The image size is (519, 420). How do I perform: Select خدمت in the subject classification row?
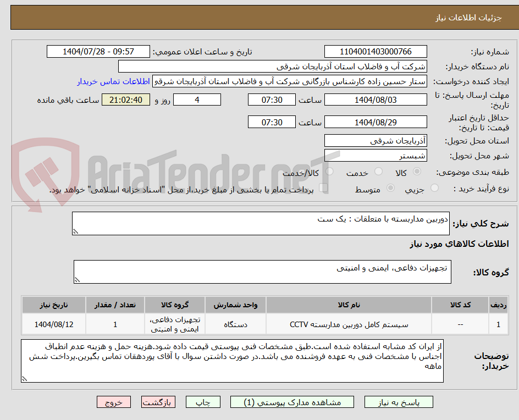click(x=378, y=172)
